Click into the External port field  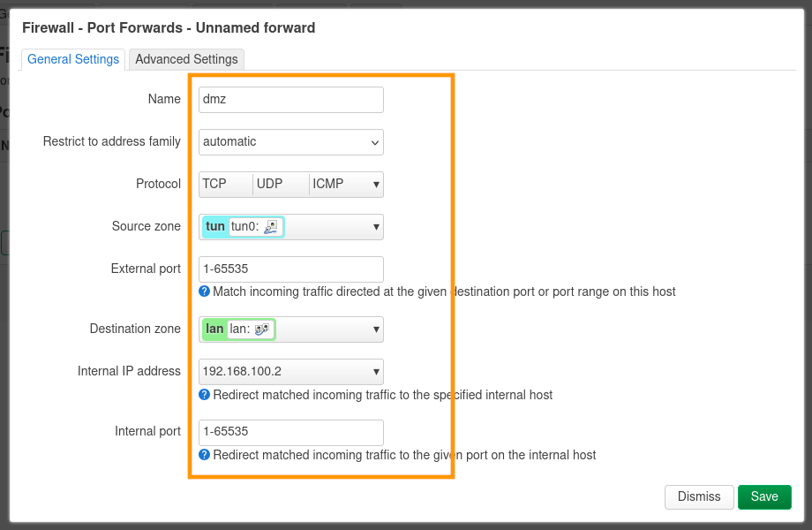(x=291, y=269)
